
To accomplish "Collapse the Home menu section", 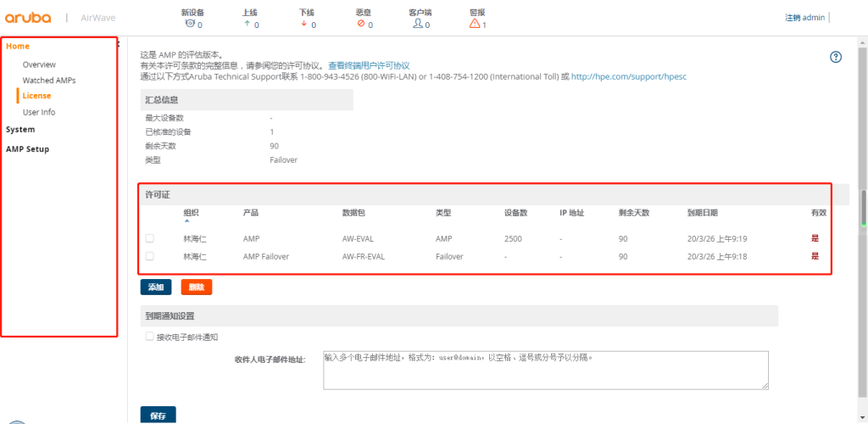I will coord(18,46).
